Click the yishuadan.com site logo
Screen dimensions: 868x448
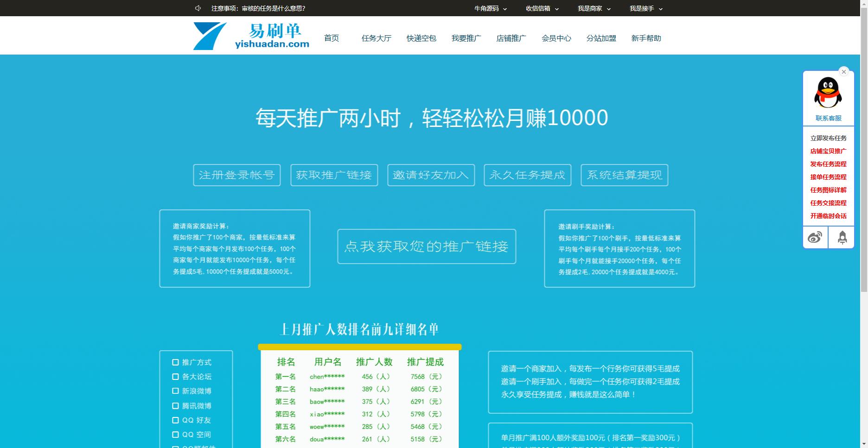(251, 36)
